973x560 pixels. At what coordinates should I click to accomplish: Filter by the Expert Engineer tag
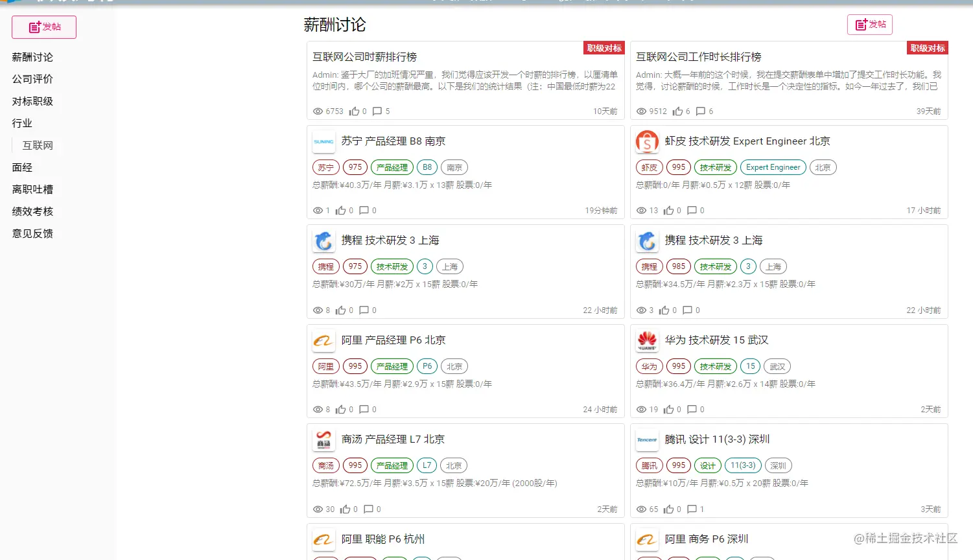coord(773,167)
